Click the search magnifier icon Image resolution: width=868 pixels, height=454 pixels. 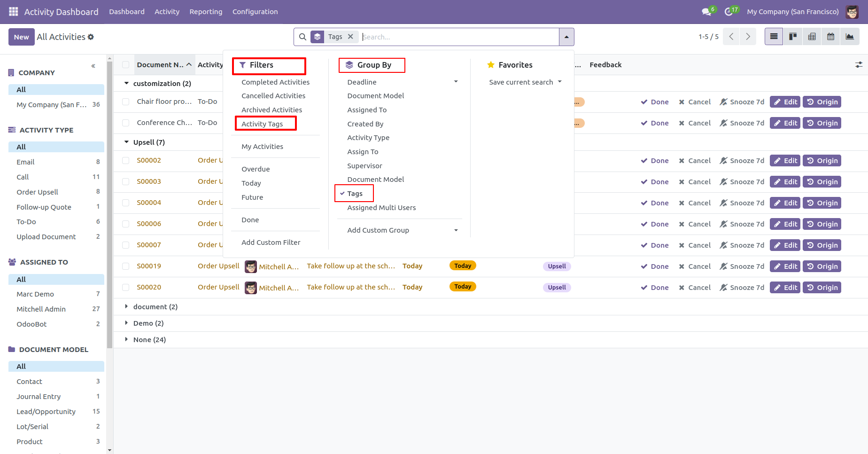[x=302, y=37]
